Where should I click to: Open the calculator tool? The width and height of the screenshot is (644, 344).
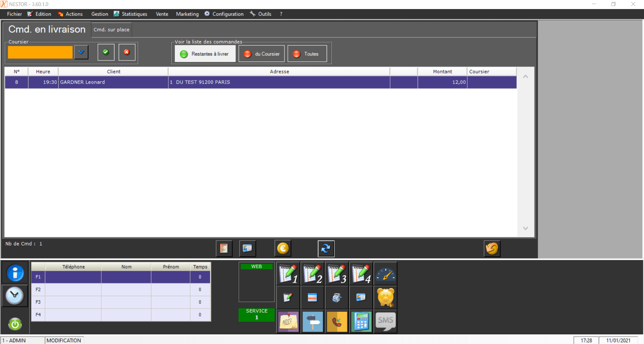click(x=361, y=321)
